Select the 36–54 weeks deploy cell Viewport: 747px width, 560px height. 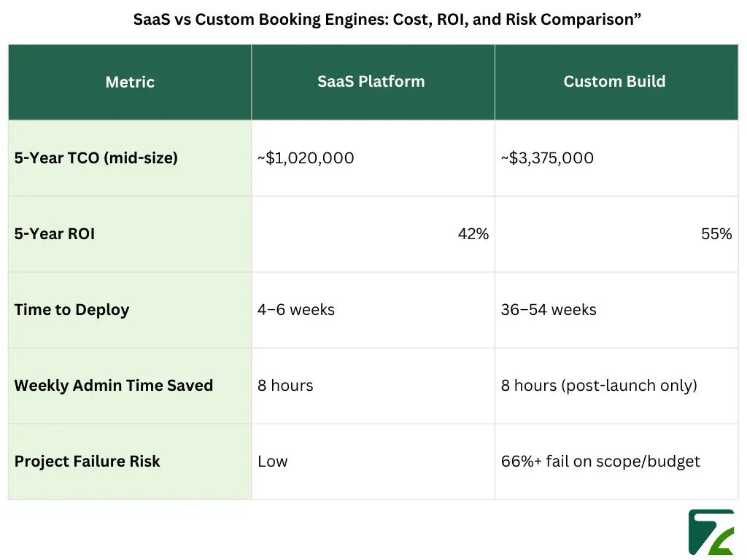(x=549, y=310)
